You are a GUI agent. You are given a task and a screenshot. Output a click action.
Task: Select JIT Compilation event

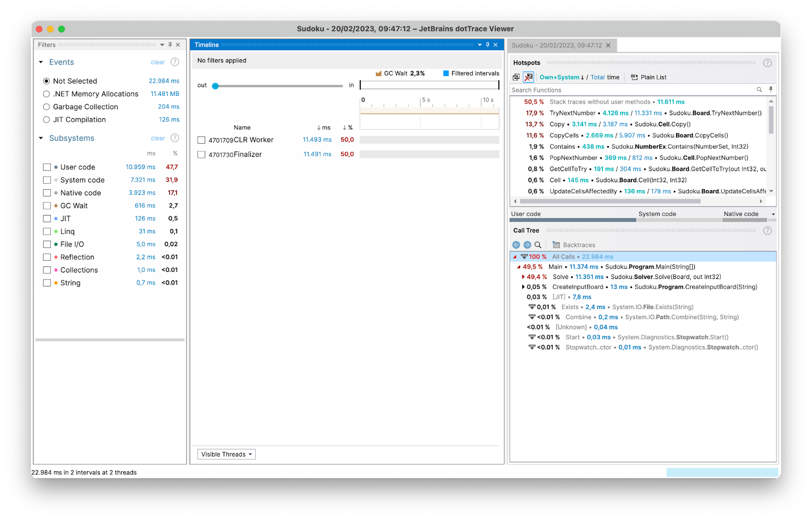[x=47, y=120]
